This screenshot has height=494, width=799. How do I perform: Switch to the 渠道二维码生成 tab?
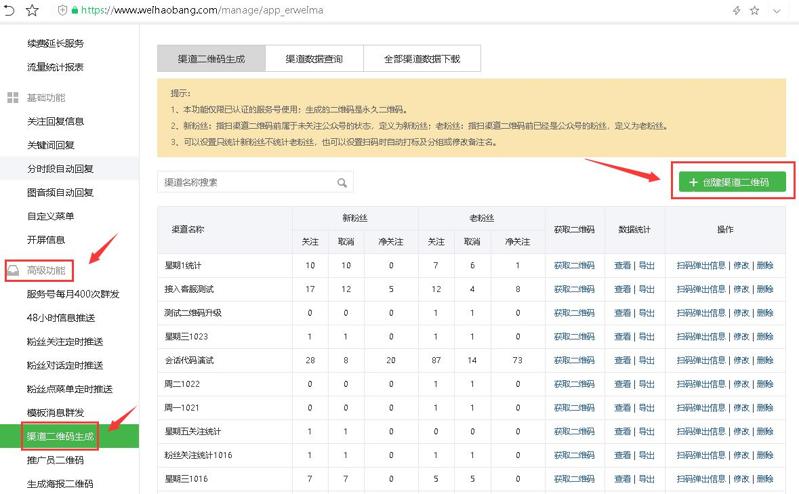[211, 59]
